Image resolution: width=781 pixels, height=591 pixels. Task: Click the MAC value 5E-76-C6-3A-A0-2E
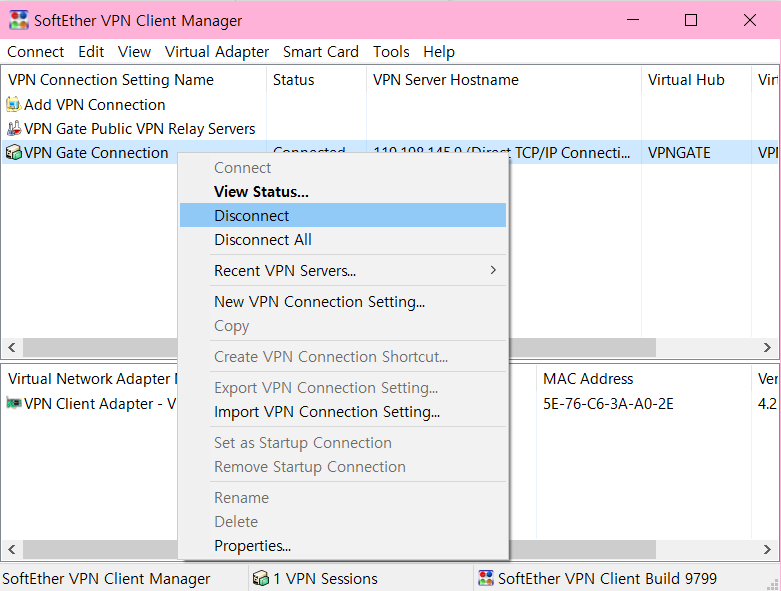pyautogui.click(x=608, y=403)
